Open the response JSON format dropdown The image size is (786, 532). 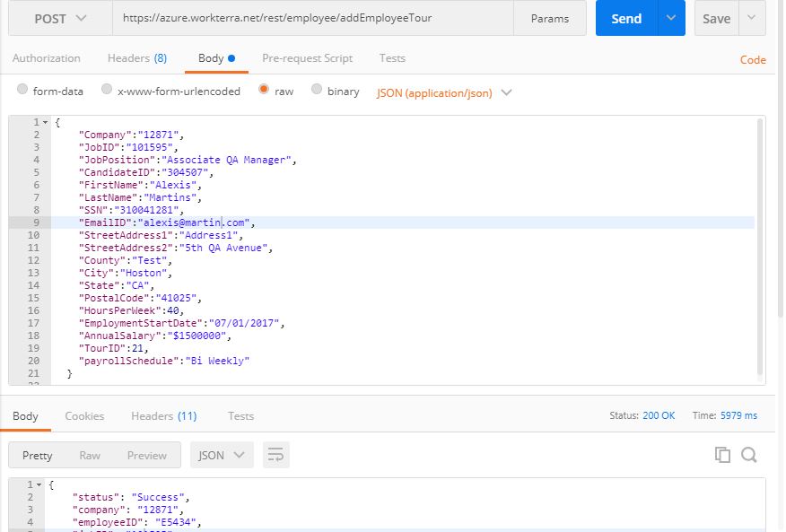(221, 455)
